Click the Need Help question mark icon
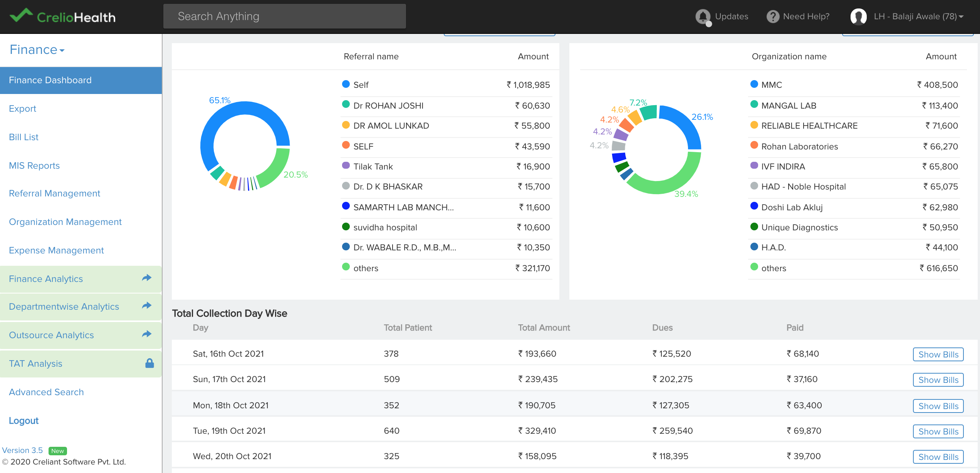The height and width of the screenshot is (473, 980). click(773, 17)
